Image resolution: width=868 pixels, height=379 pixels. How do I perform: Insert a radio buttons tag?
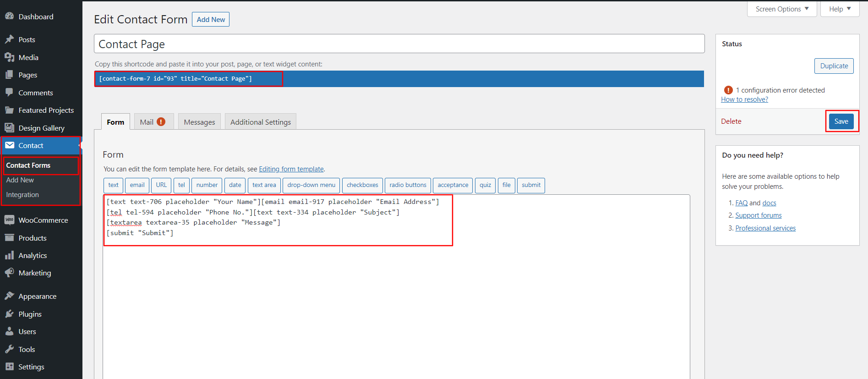(x=408, y=185)
